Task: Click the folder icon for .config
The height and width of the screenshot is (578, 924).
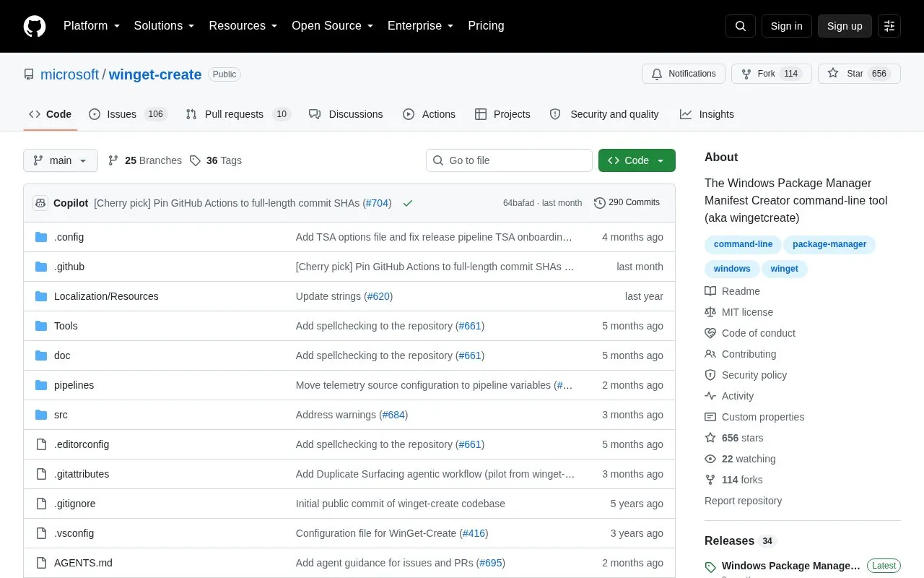Action: 41,237
